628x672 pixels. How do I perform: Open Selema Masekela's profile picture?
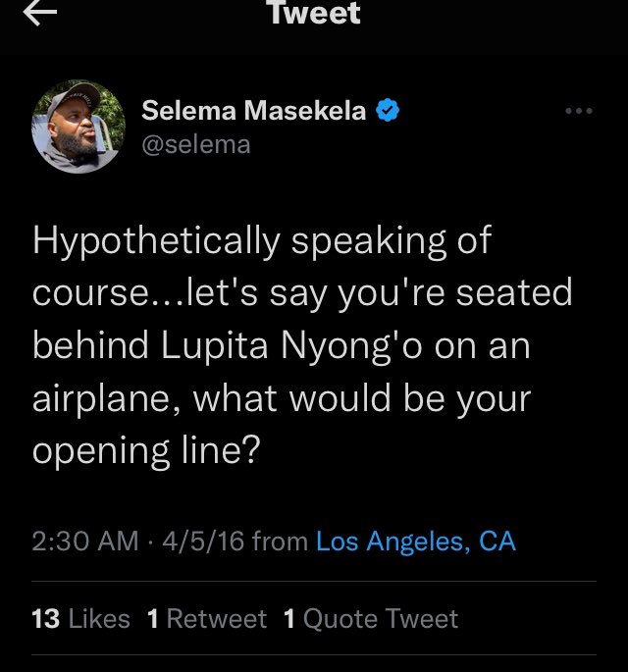pyautogui.click(x=78, y=127)
